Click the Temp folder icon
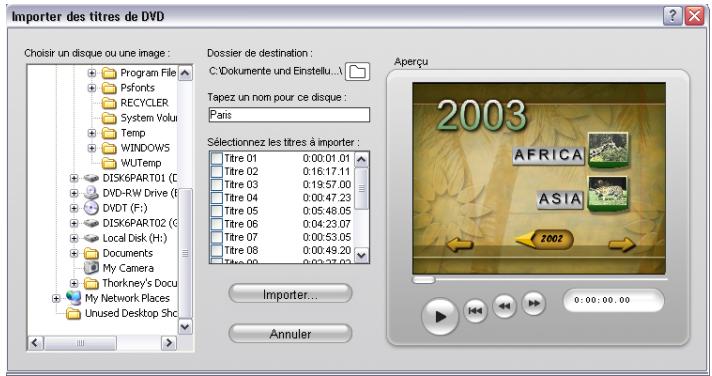Viewport: 712px width, 376px height. (x=109, y=133)
